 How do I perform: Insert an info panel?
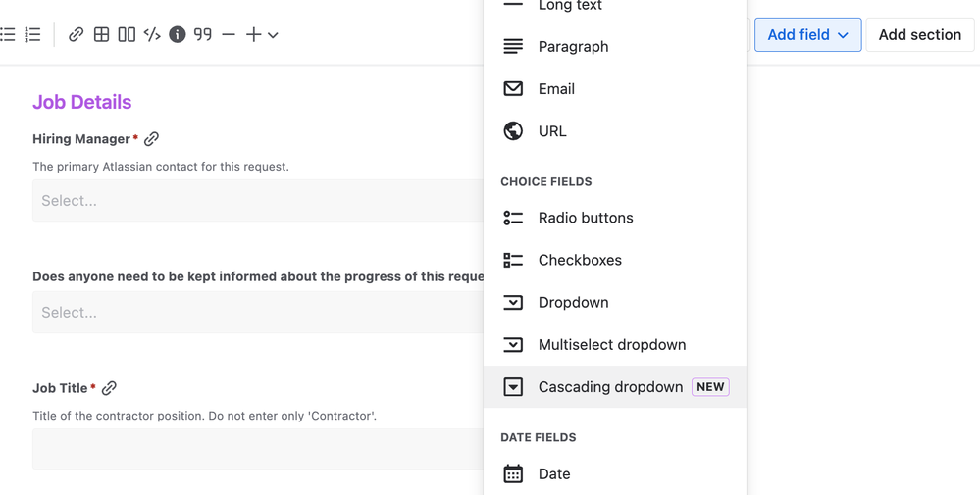coord(178,34)
